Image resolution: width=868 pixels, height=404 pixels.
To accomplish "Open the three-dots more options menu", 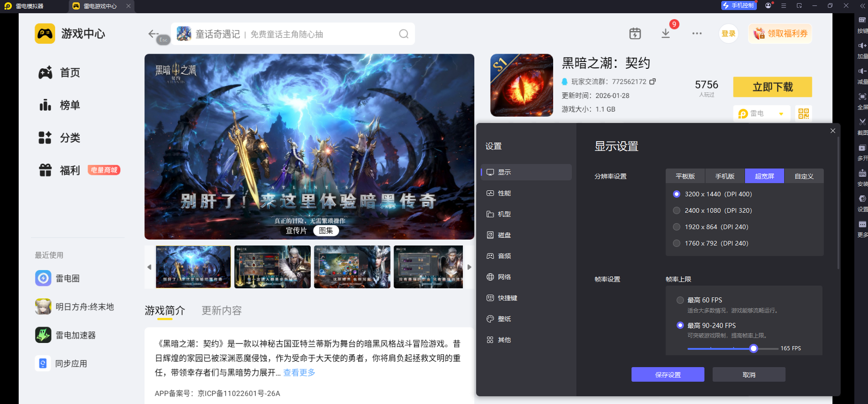I will (697, 34).
